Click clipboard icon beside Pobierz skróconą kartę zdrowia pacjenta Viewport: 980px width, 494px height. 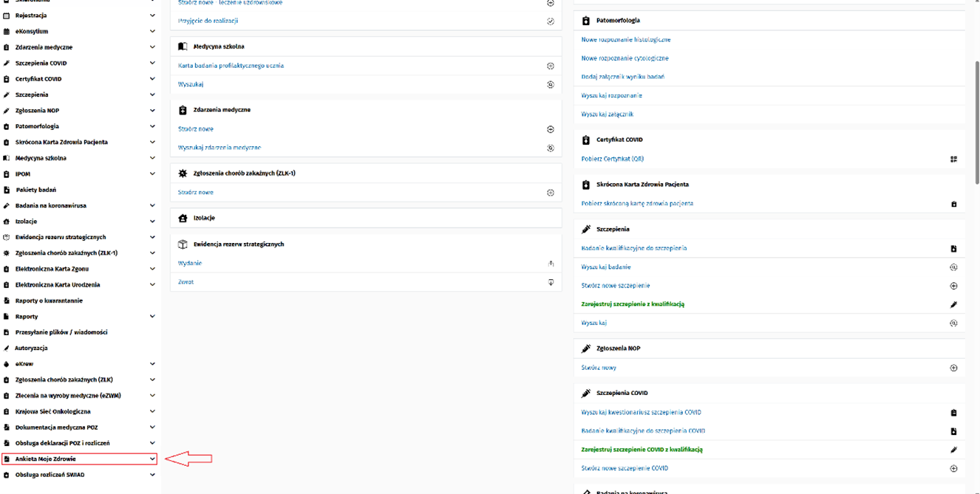click(x=953, y=204)
